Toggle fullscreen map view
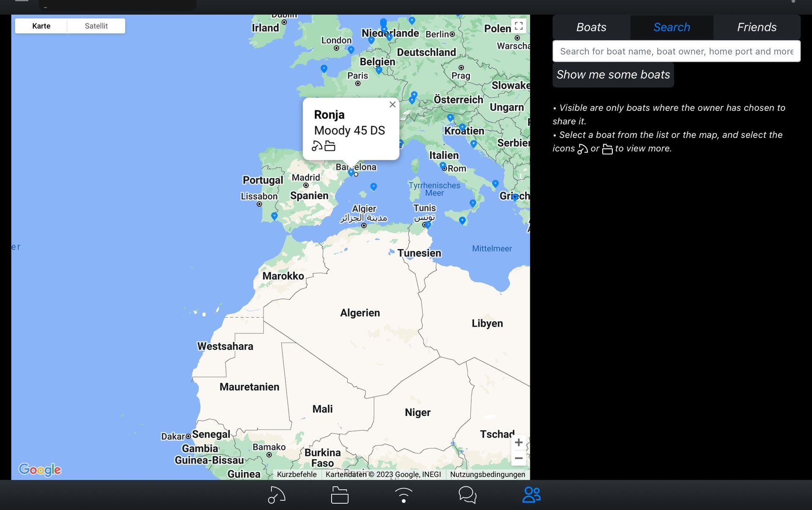The image size is (812, 510). tap(518, 26)
